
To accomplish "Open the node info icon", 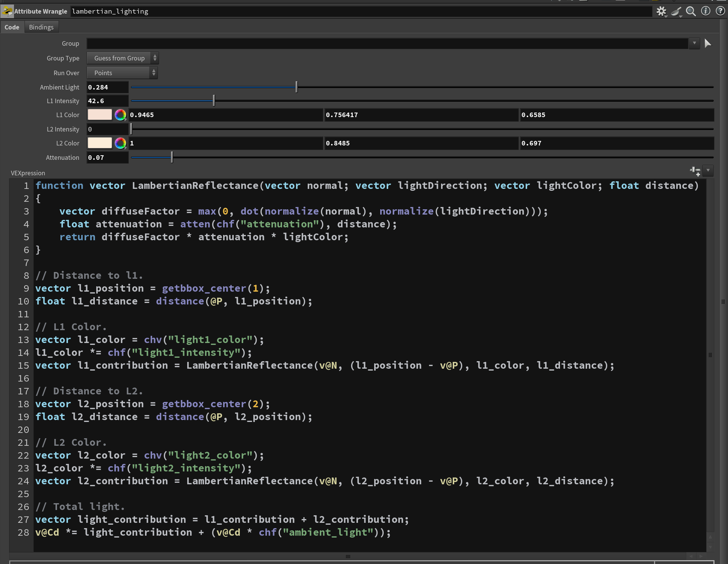I will (705, 11).
